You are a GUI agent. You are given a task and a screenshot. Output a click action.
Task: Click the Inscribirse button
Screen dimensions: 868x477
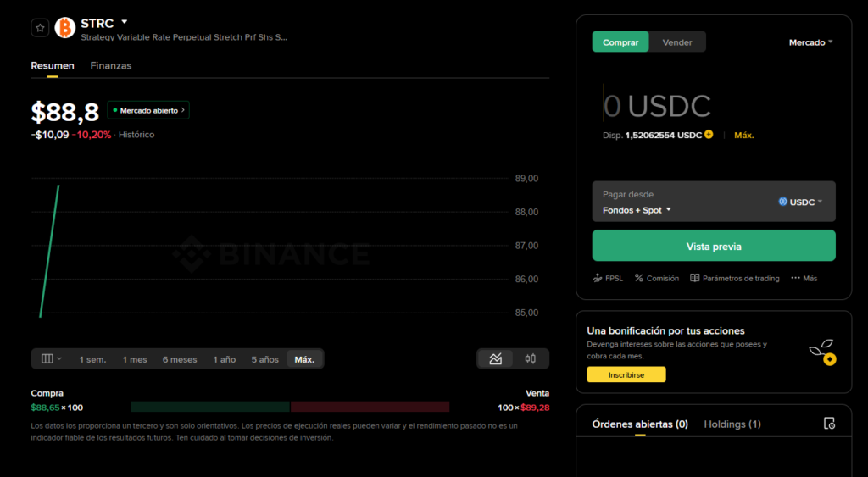[626, 374]
